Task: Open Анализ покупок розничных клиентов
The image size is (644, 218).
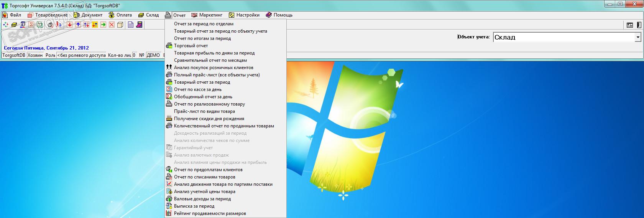Action: tap(225, 68)
